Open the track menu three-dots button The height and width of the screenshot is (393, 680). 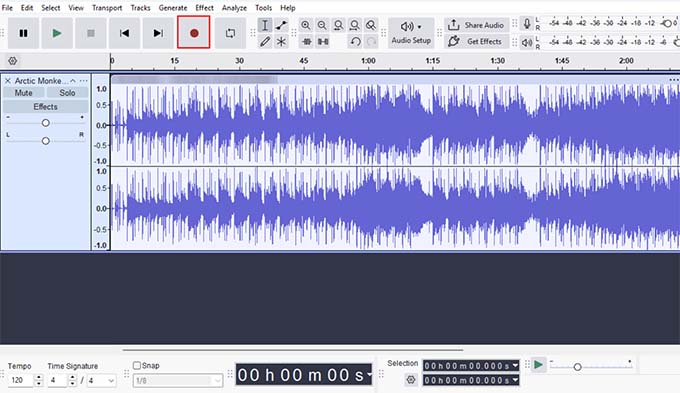pyautogui.click(x=83, y=81)
